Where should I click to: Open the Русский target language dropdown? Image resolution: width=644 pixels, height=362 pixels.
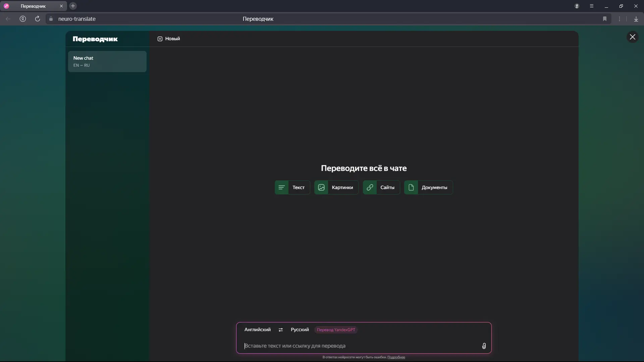(300, 330)
